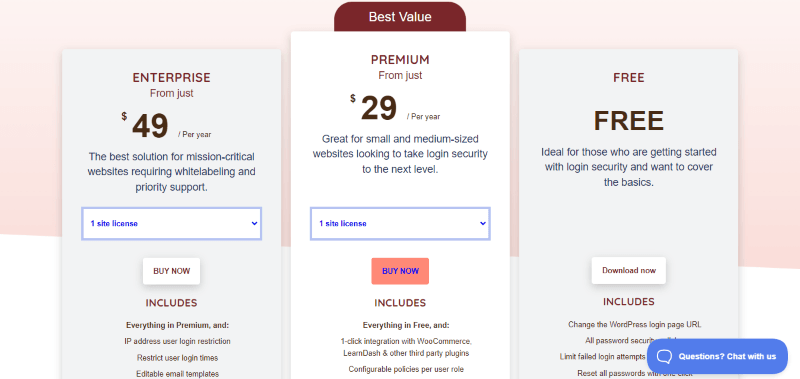The height and width of the screenshot is (379, 800).
Task: Click the Download now button
Action: pyautogui.click(x=629, y=270)
